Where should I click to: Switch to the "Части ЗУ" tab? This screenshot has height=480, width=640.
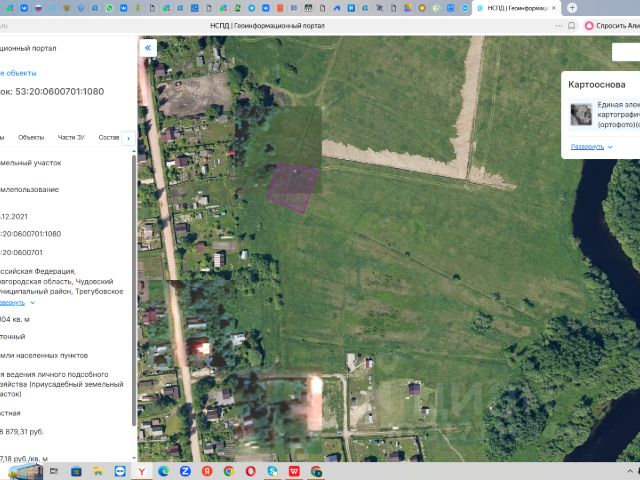[x=72, y=137]
